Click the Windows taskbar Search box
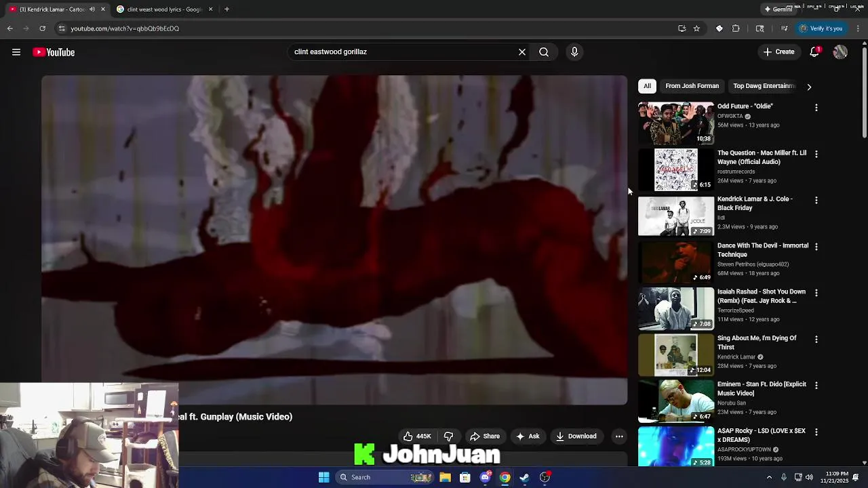The height and width of the screenshot is (488, 868). [384, 477]
